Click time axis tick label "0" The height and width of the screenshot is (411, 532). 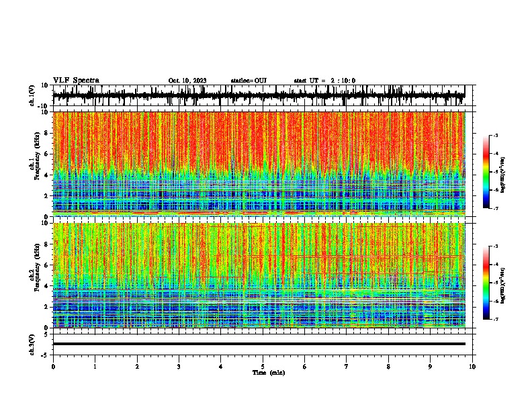(x=53, y=367)
